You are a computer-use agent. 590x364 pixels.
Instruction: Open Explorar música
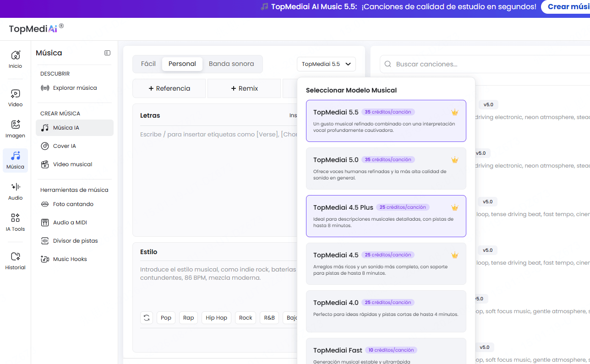coord(75,88)
